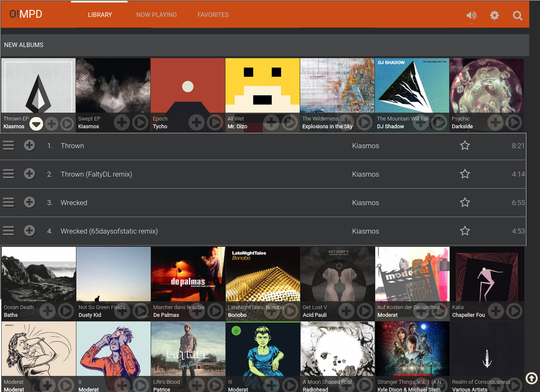The height and width of the screenshot is (392, 540).
Task: Play the Thrown EP album
Action: [x=67, y=123]
